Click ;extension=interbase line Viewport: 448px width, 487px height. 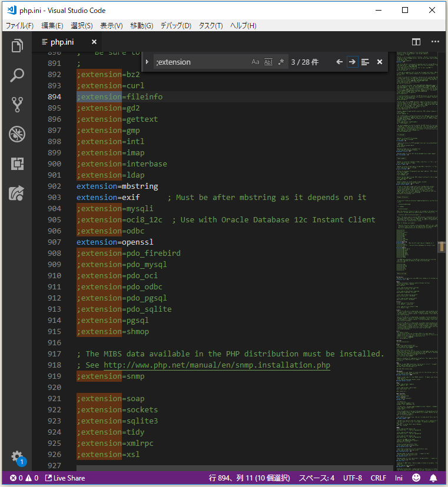click(122, 164)
